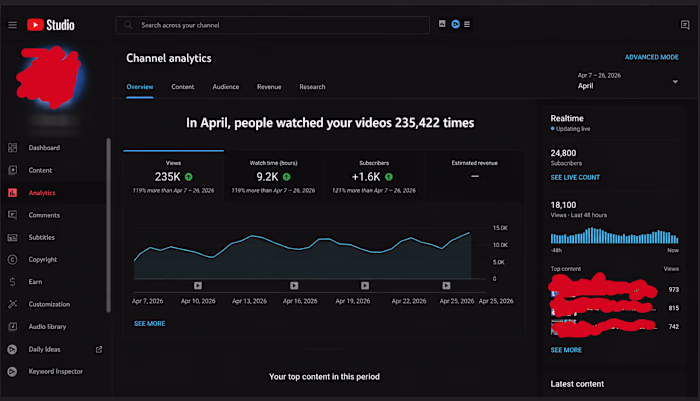Viewport: 700px width, 401px height.
Task: Click the video marker near Apr 10
Action: [198, 285]
